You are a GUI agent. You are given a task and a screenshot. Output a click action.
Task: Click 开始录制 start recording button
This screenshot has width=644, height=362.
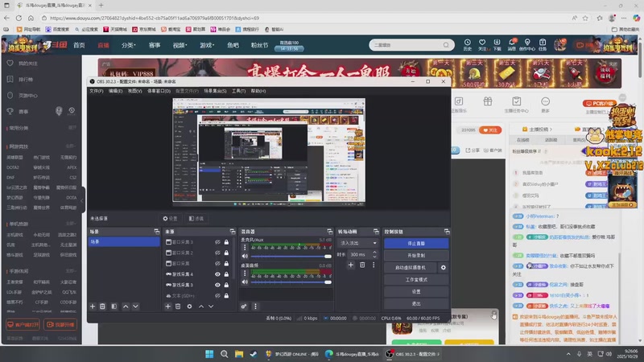click(x=416, y=255)
